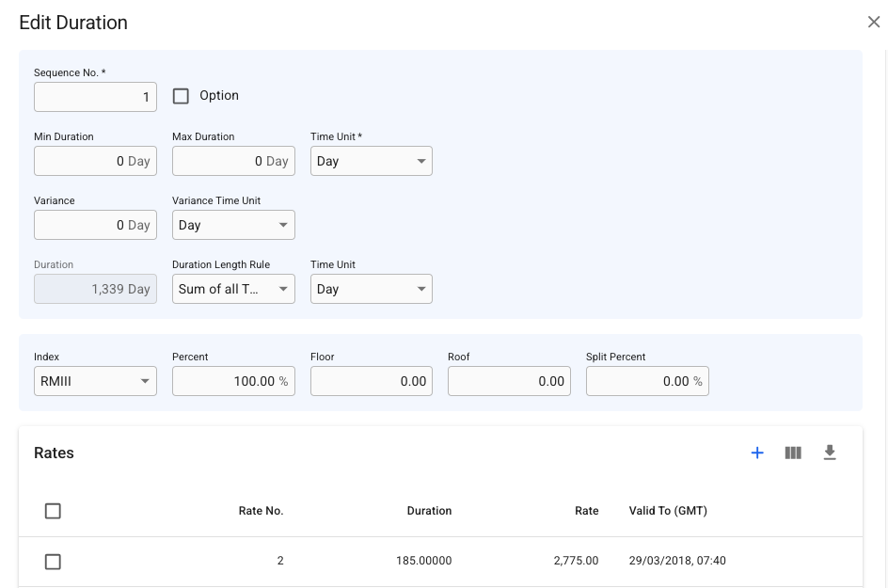888x588 pixels.
Task: Enable the Option checkbox
Action: [182, 96]
